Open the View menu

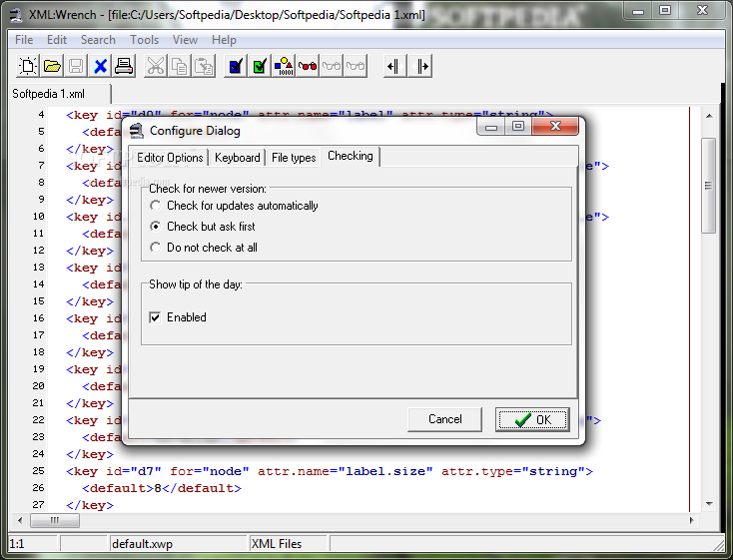[x=185, y=40]
